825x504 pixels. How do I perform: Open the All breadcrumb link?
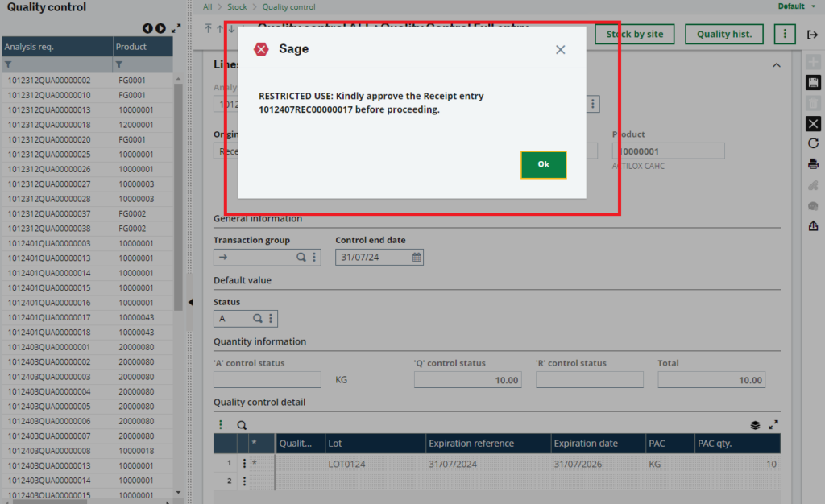pos(207,6)
